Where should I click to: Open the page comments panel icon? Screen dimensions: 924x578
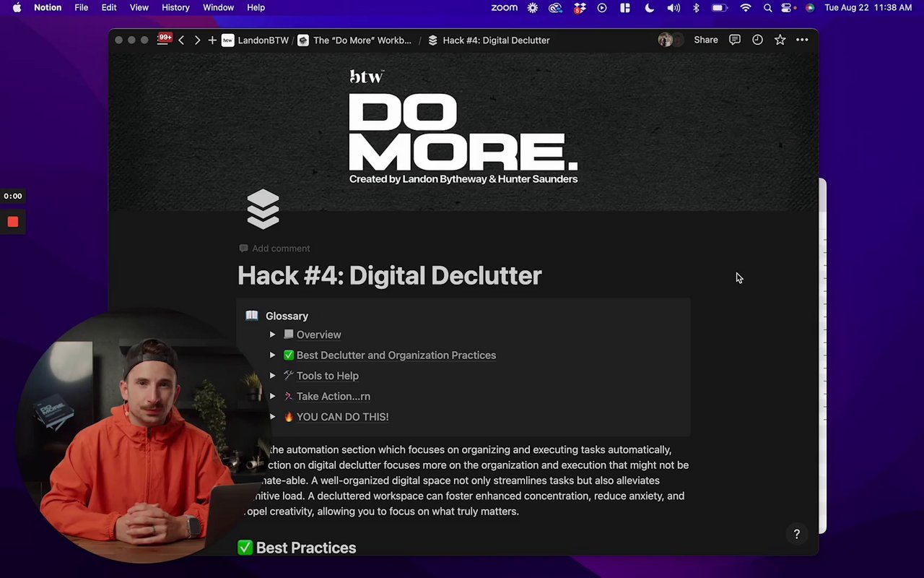[x=735, y=40]
